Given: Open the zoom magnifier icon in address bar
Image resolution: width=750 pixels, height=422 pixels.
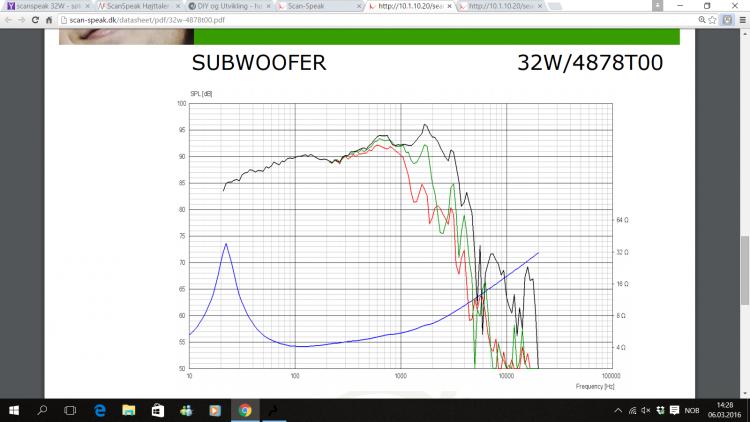Looking at the screenshot, I should click(x=702, y=20).
